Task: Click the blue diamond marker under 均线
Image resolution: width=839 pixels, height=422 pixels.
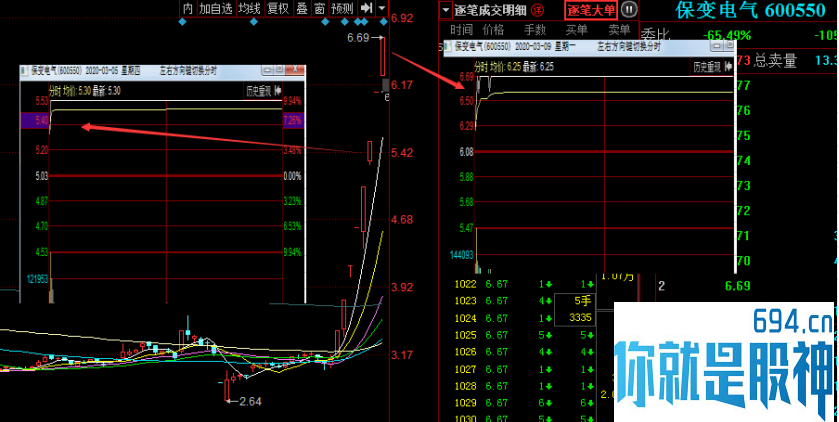Action: (254, 22)
